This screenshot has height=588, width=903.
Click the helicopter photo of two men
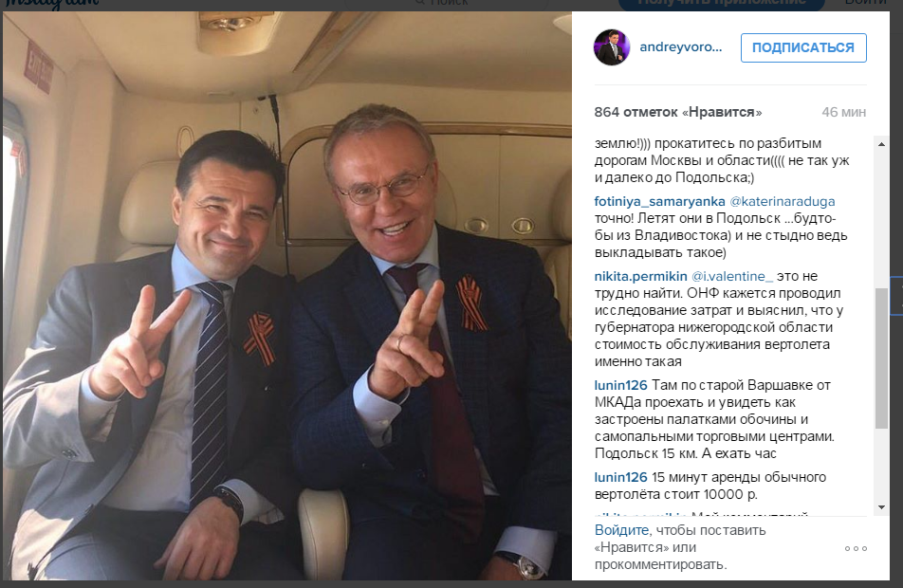coord(286,296)
